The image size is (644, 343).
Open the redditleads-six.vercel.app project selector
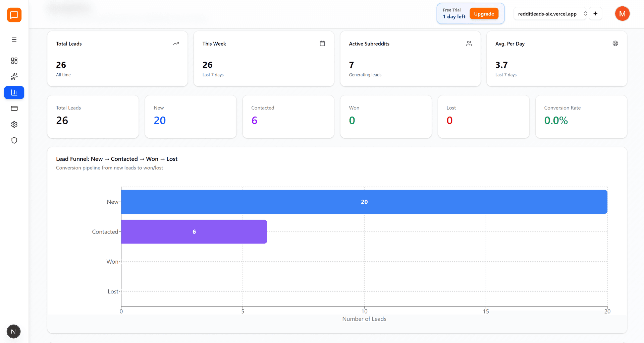point(550,14)
